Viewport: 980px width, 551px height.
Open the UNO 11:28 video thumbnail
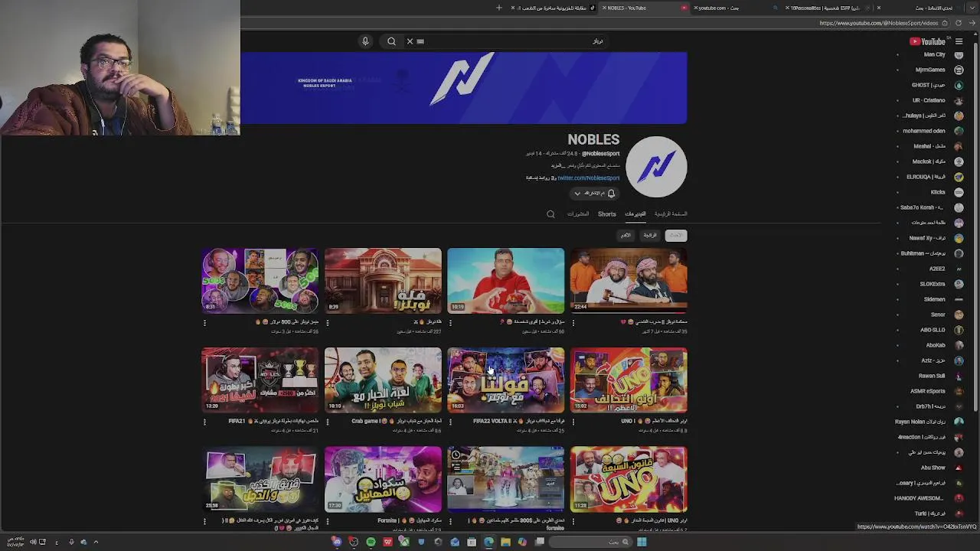[x=629, y=479]
